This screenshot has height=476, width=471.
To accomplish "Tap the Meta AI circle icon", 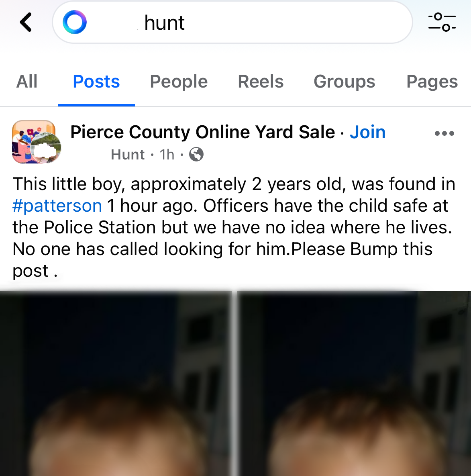I will (x=75, y=22).
